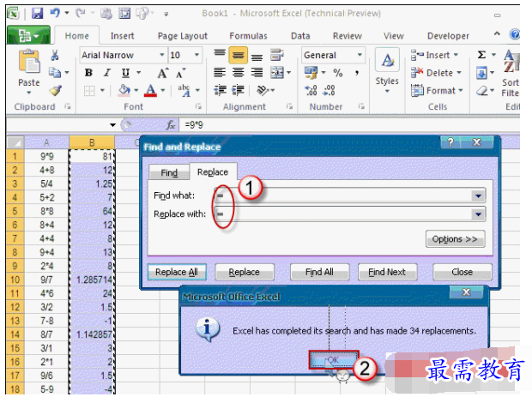Click OK in the Excel message box

334,360
